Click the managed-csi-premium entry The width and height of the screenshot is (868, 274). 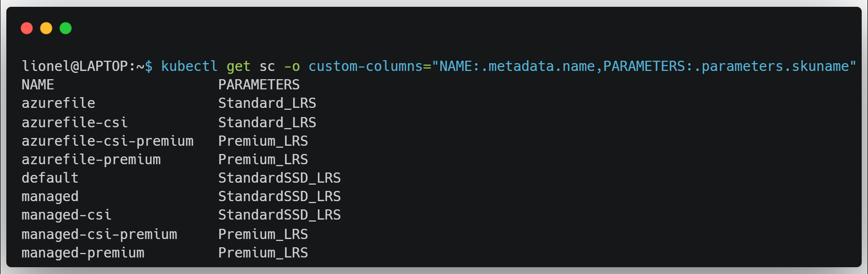pyautogui.click(x=100, y=234)
